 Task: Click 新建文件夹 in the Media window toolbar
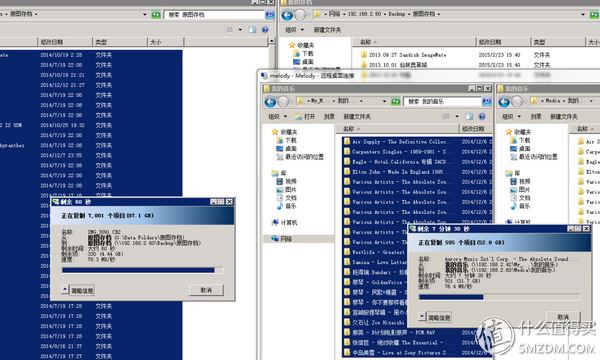(564, 116)
